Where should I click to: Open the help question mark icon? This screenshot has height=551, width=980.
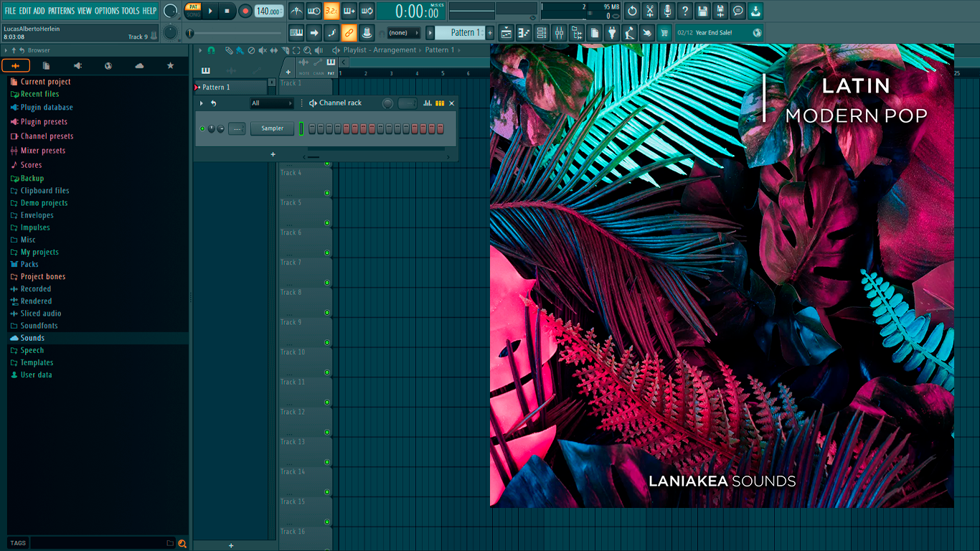tap(685, 11)
